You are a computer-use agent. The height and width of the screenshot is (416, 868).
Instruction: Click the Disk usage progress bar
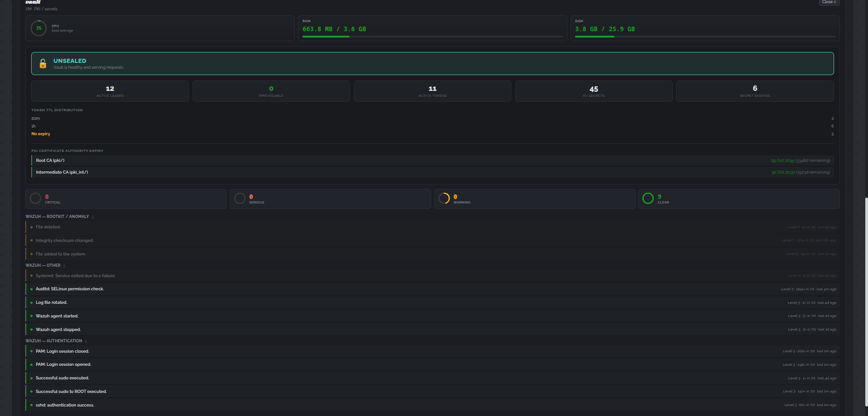[705, 37]
